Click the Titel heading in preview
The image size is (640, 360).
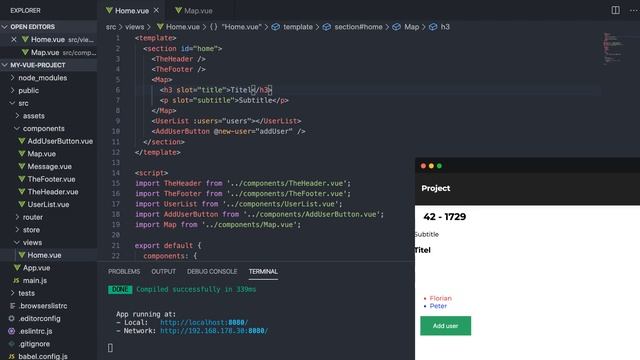pos(422,250)
